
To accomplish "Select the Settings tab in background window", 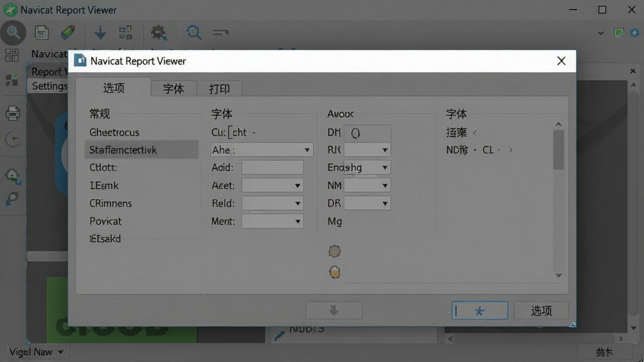I will pos(49,86).
